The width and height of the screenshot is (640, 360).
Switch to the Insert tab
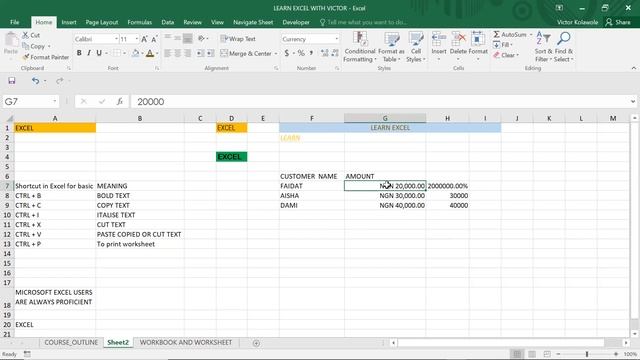coord(69,22)
